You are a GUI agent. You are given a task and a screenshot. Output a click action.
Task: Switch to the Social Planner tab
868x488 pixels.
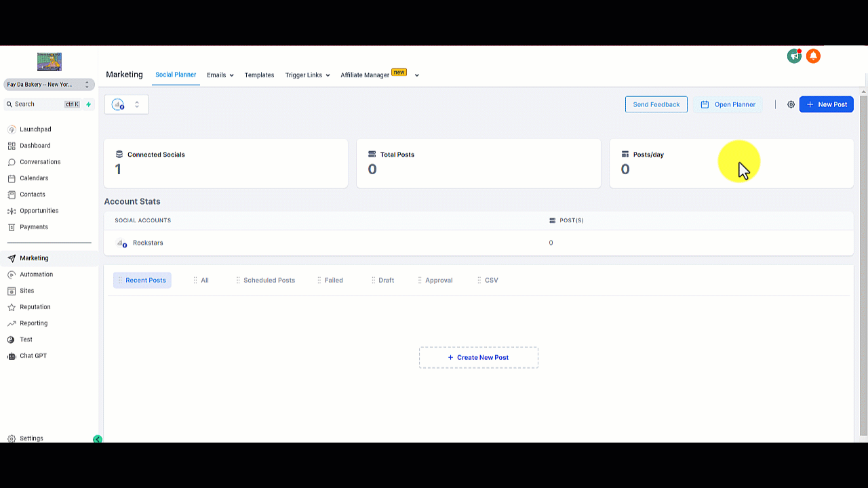(176, 75)
